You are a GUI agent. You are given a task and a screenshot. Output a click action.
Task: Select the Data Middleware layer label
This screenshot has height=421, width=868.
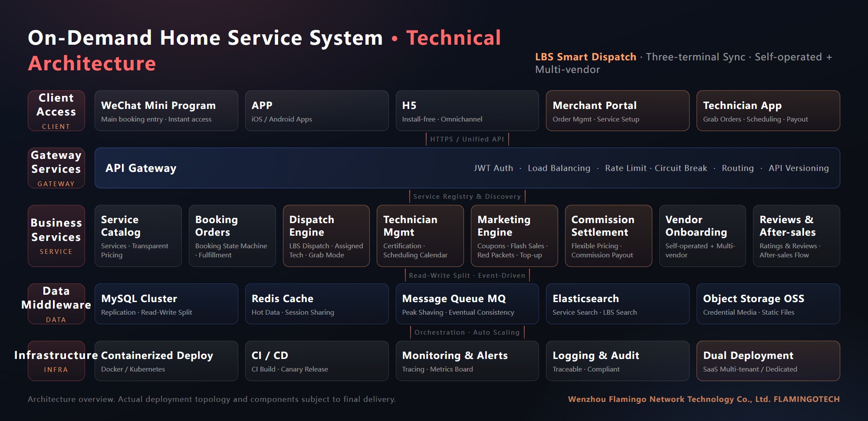point(56,304)
